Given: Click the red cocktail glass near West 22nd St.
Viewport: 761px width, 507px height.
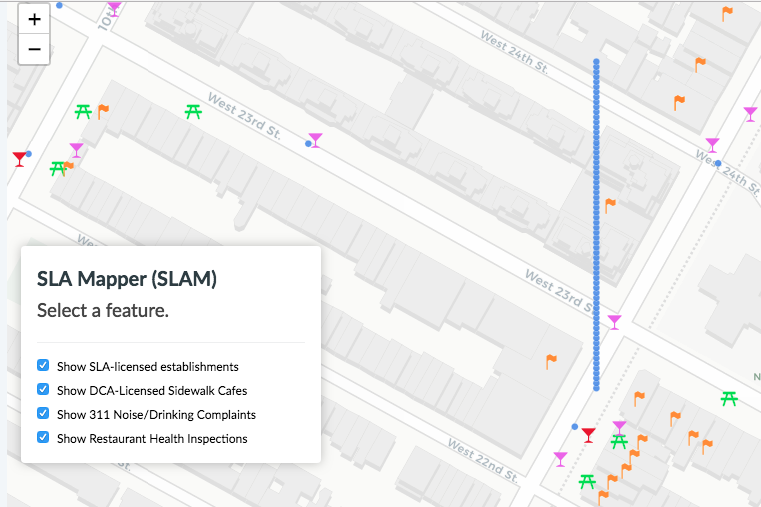Looking at the screenshot, I should [x=589, y=435].
